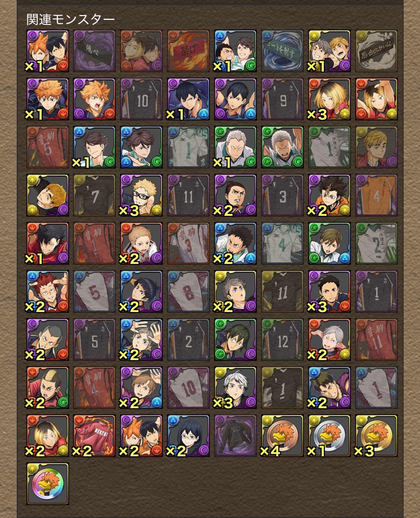Choose the blond glasses character ×3
This screenshot has width=420, height=518.
coord(141,195)
